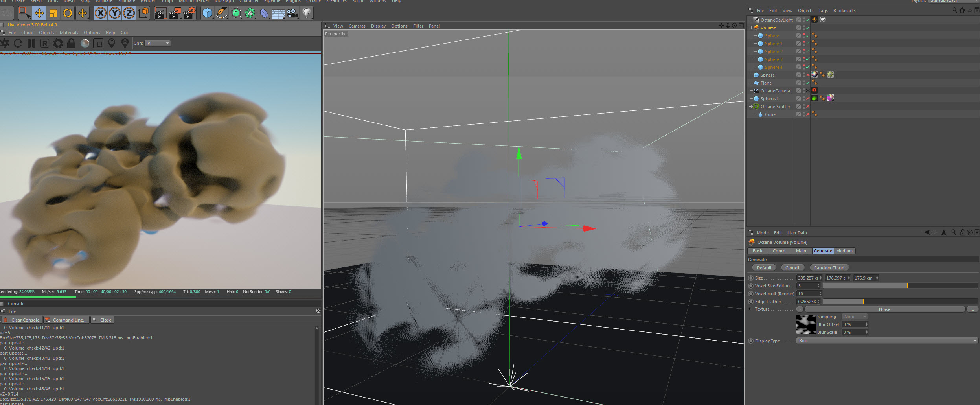This screenshot has height=405, width=980.
Task: Toggle X axis lock
Action: [101, 13]
